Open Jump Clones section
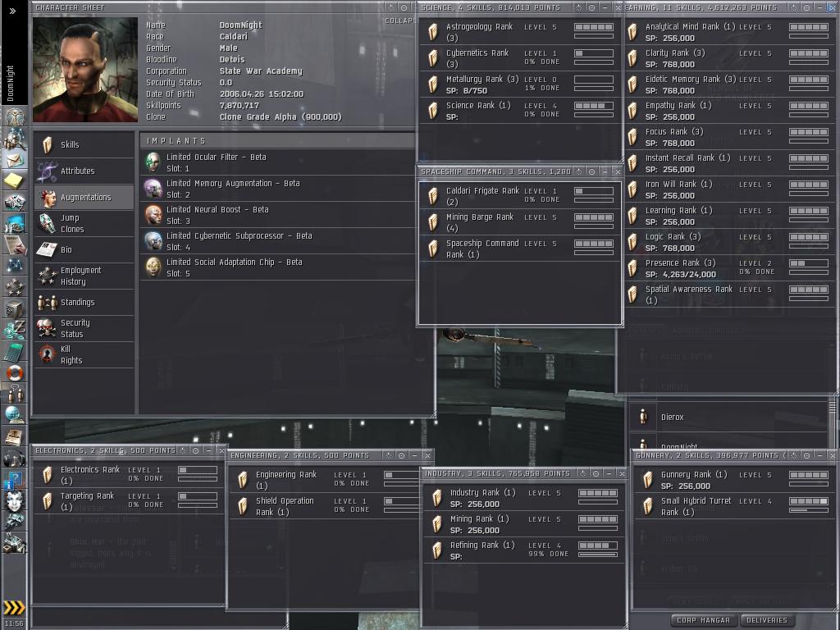840x630 pixels. (84, 223)
